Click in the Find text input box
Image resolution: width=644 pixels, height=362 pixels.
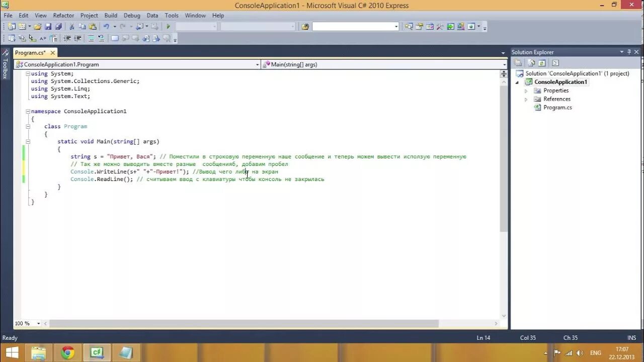click(x=353, y=27)
